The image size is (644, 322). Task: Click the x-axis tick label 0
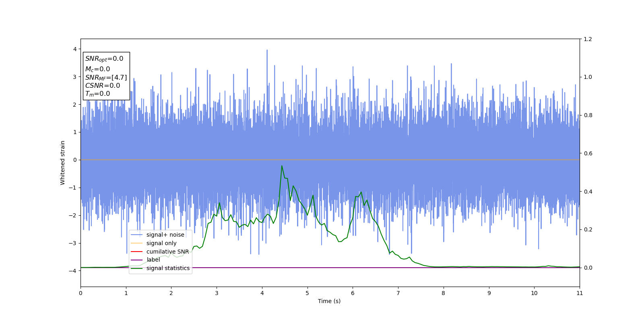(80, 293)
